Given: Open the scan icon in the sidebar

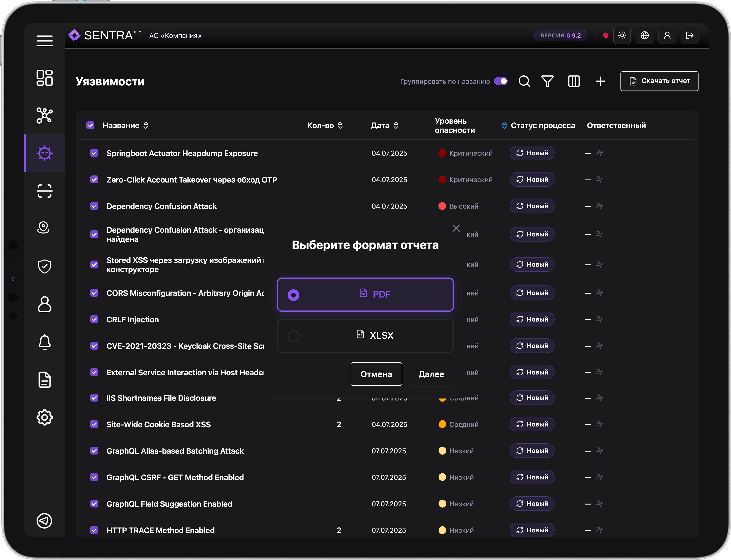Looking at the screenshot, I should click(x=45, y=191).
